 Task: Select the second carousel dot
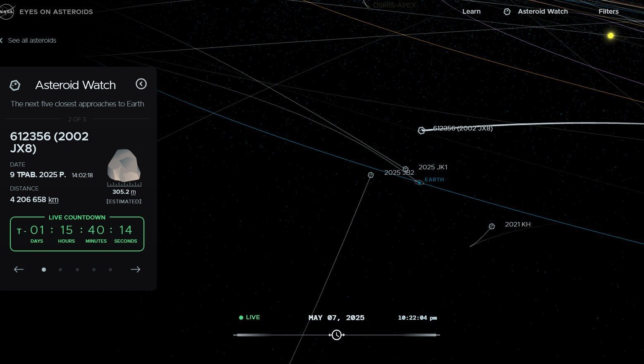point(60,270)
